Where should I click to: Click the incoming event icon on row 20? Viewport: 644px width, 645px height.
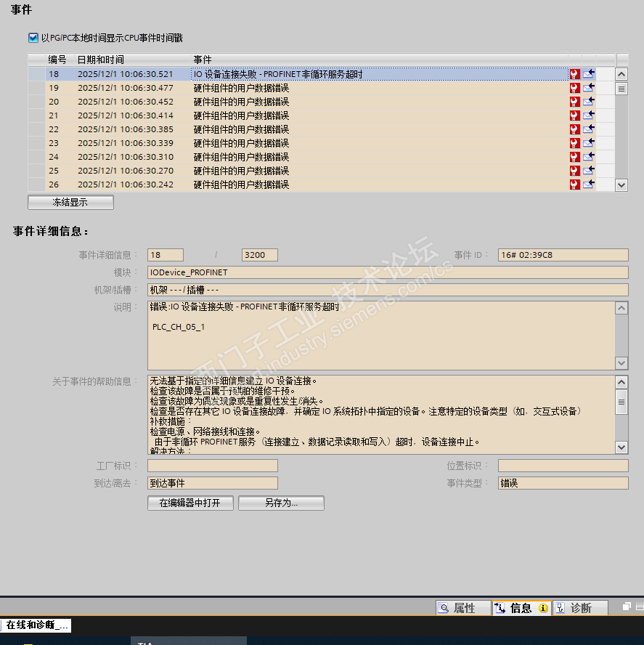tap(589, 102)
